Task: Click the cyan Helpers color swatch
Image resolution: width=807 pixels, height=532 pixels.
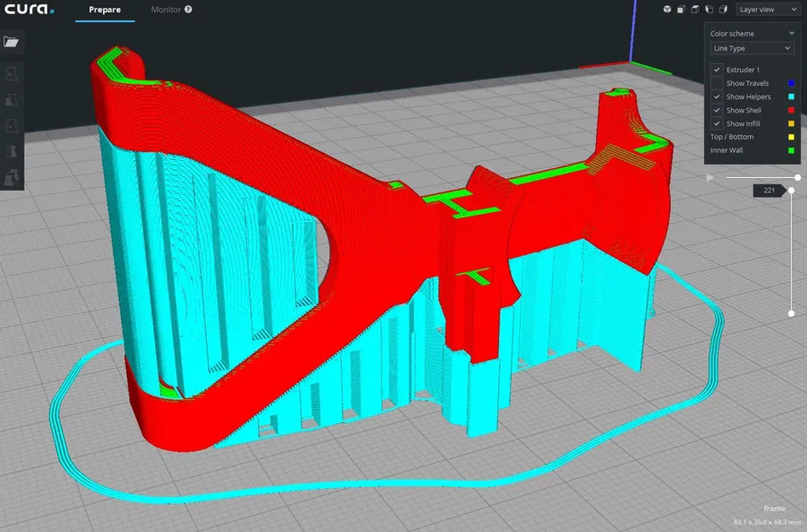Action: 792,96
